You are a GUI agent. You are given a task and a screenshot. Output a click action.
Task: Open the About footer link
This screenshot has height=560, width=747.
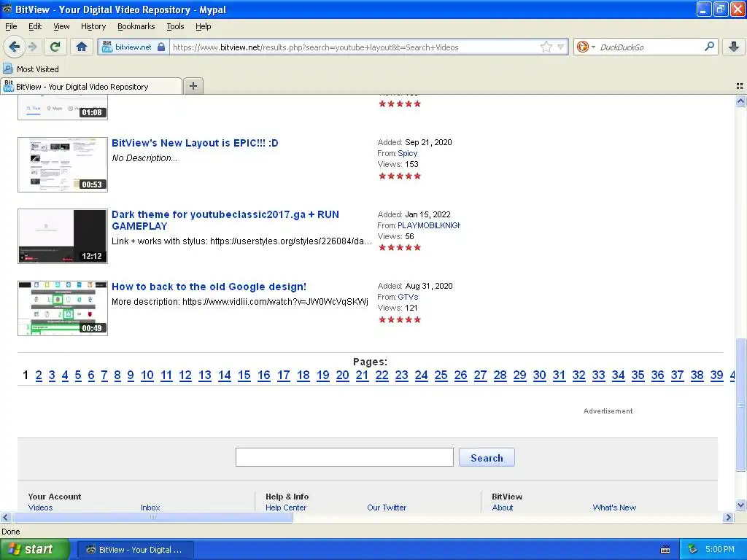(503, 507)
